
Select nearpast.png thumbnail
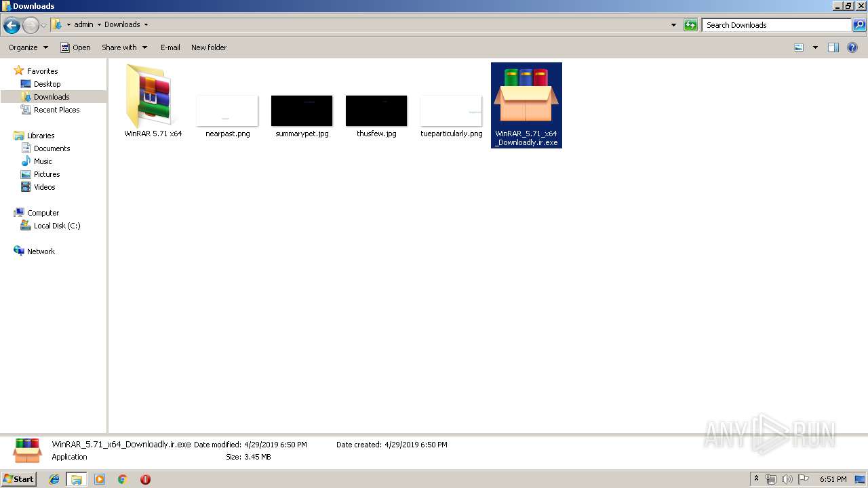click(227, 110)
